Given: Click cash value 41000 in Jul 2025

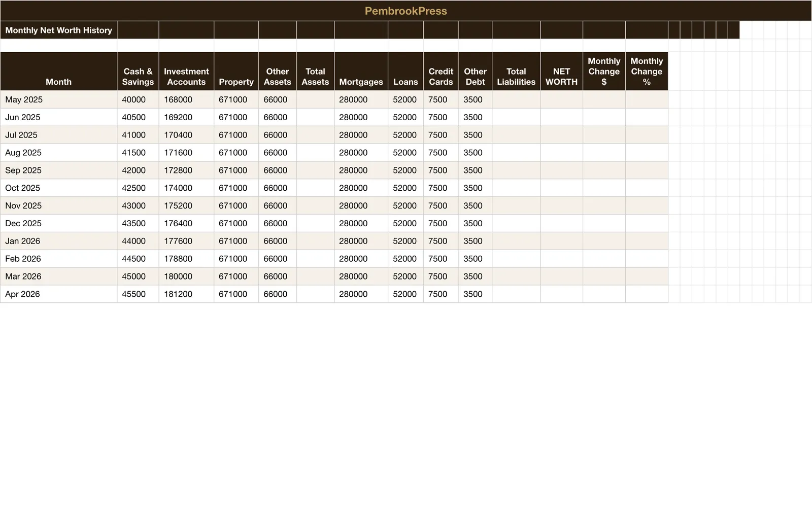Looking at the screenshot, I should coord(138,135).
